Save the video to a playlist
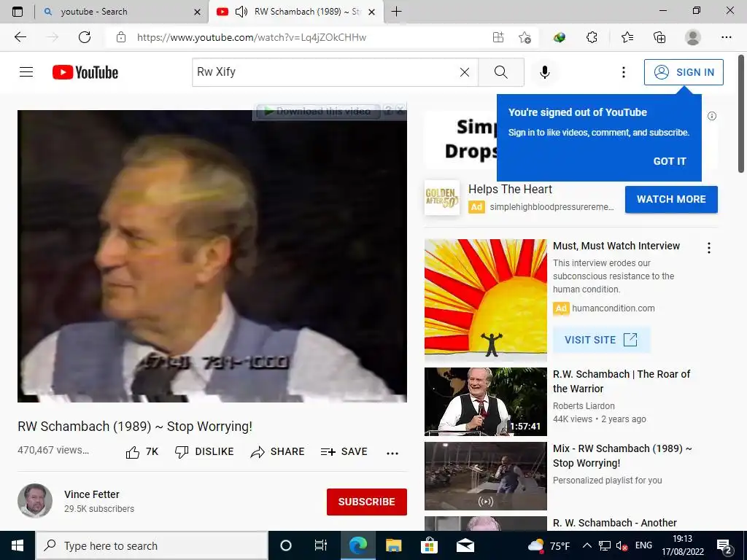 [344, 452]
